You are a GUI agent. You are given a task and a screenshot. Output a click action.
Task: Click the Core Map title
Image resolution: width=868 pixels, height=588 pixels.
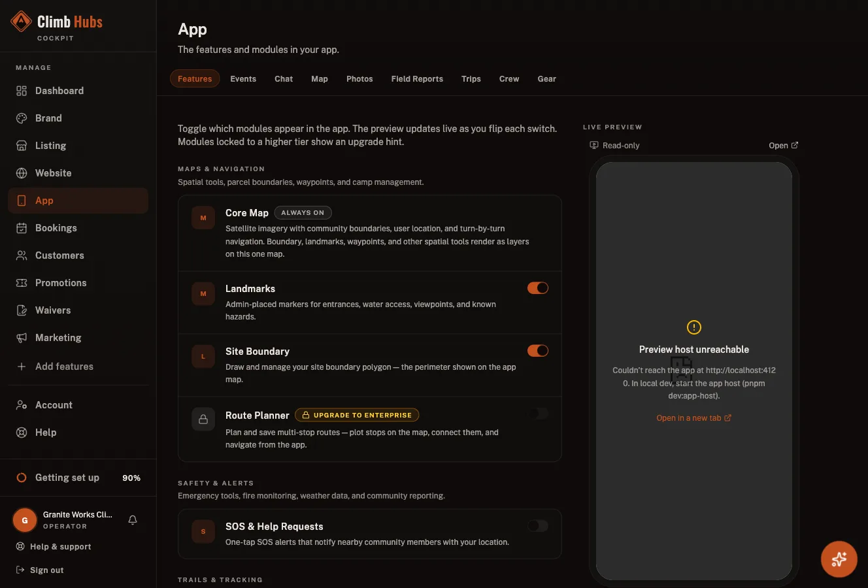pyautogui.click(x=247, y=213)
